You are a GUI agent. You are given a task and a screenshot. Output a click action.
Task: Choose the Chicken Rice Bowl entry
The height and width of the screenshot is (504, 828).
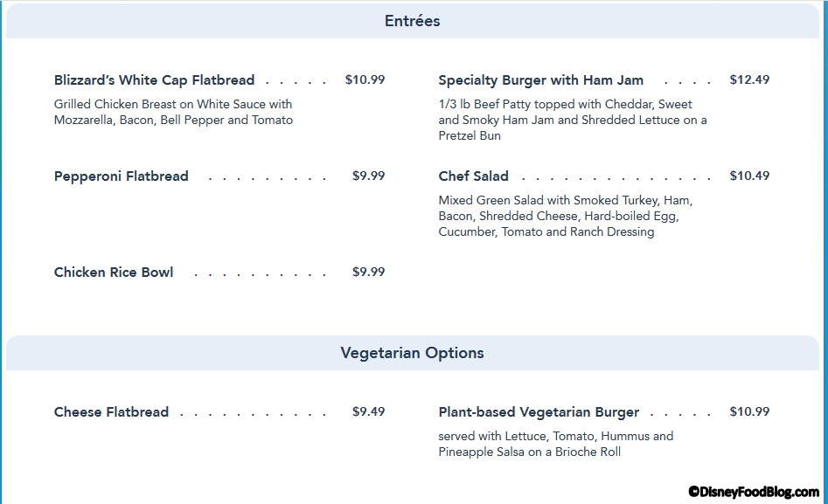pos(114,273)
